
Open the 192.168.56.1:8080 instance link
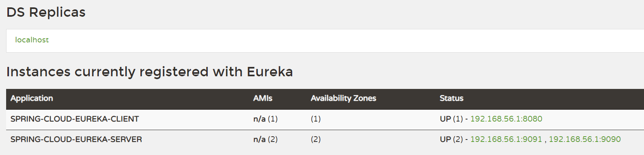pyautogui.click(x=506, y=119)
